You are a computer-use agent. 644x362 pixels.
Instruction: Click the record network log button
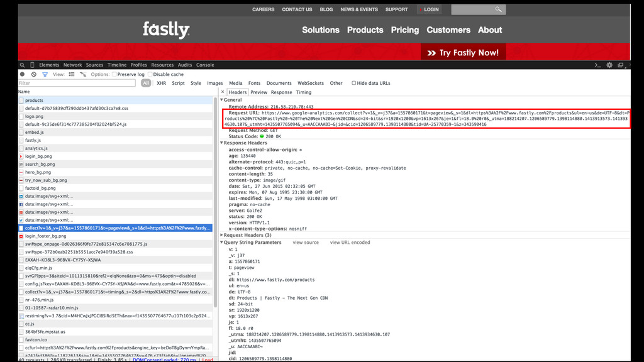(23, 74)
